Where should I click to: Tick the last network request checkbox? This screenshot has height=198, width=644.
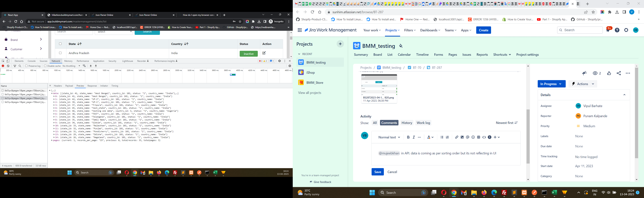(x=3, y=102)
